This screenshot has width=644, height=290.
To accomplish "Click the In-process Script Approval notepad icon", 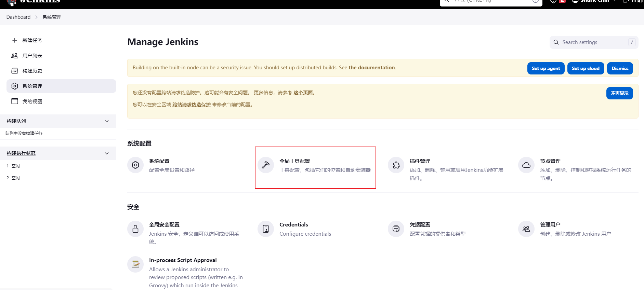I will pos(135,264).
